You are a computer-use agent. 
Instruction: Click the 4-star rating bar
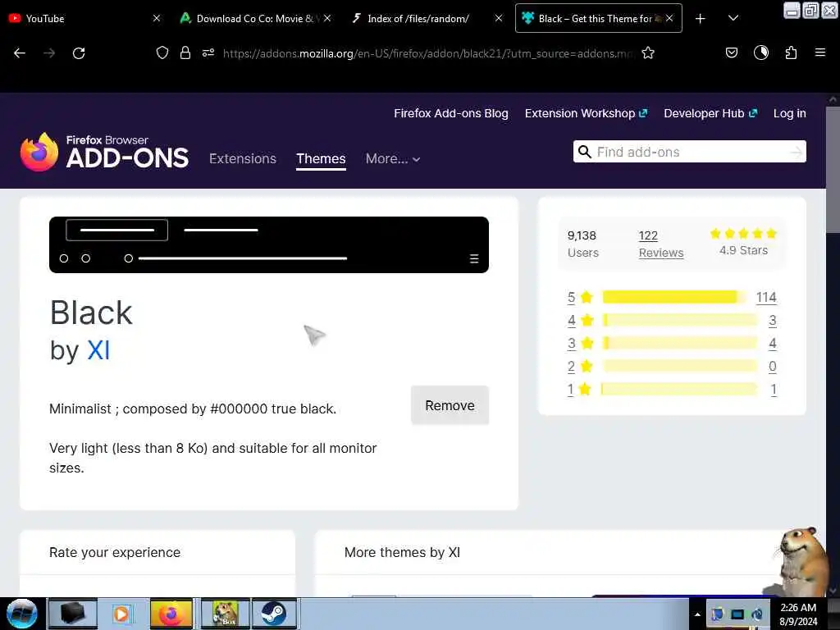pyautogui.click(x=680, y=321)
